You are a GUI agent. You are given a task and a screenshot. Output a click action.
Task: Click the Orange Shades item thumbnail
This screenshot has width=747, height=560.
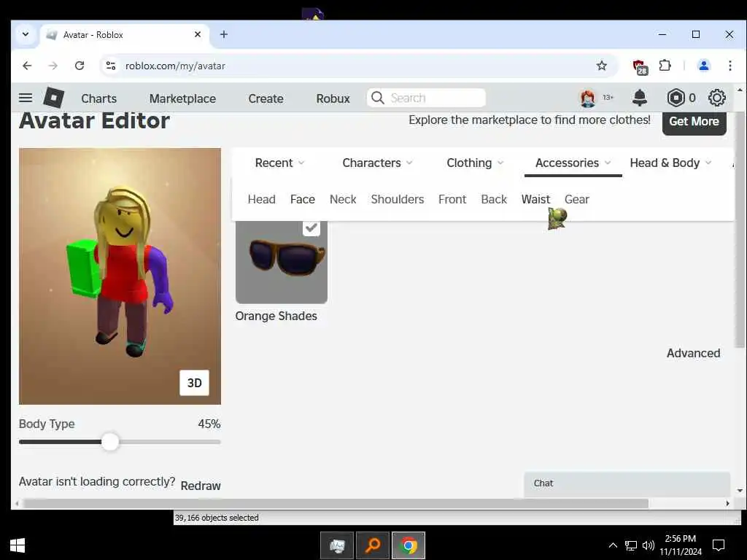pos(281,262)
